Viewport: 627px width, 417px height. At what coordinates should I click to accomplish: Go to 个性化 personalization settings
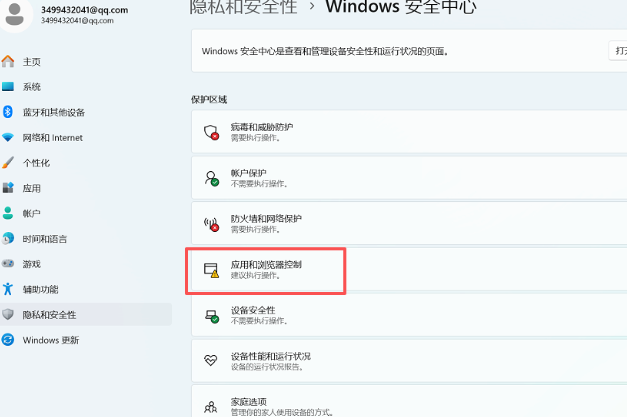36,163
